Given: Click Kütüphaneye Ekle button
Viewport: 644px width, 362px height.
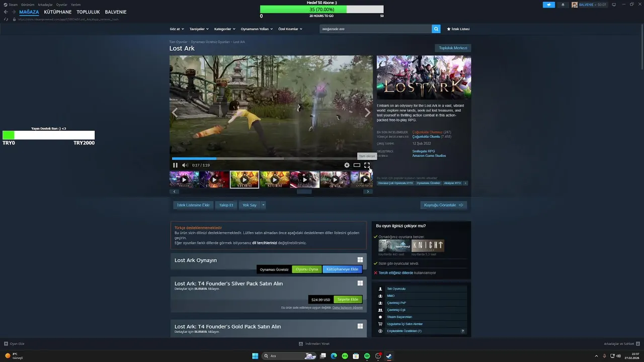Looking at the screenshot, I should (x=342, y=269).
